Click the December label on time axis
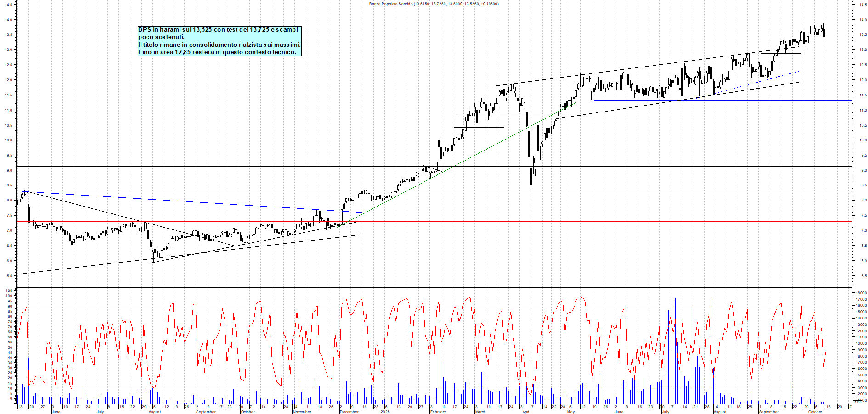The height and width of the screenshot is (414, 868). point(349,412)
